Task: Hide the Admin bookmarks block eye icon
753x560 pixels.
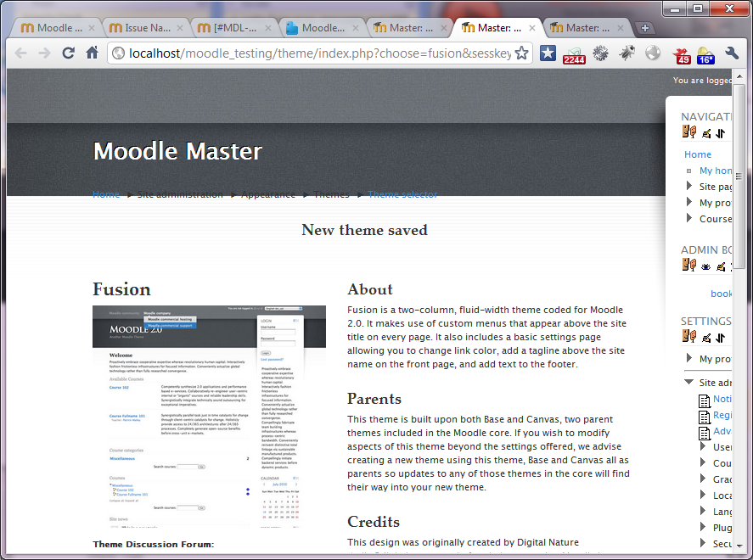Action: [705, 266]
